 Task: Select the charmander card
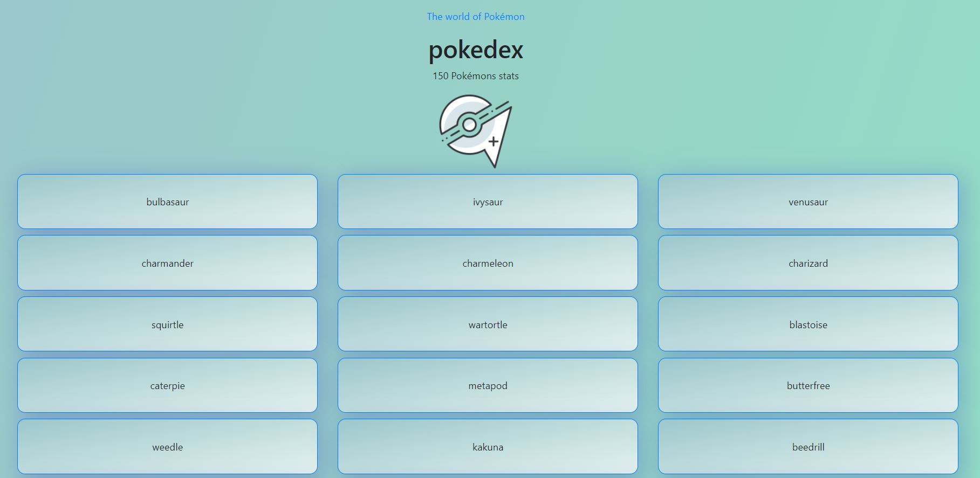(167, 263)
